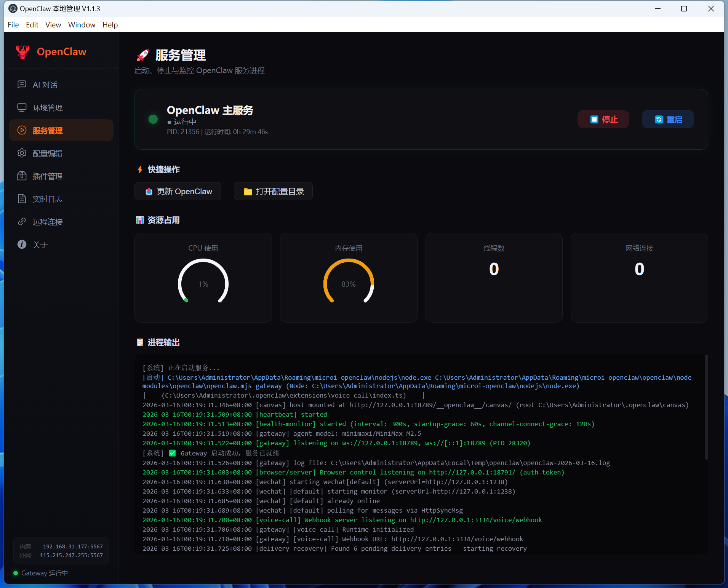Click the AI 对话 chat icon
The height and width of the screenshot is (588, 728).
[22, 85]
